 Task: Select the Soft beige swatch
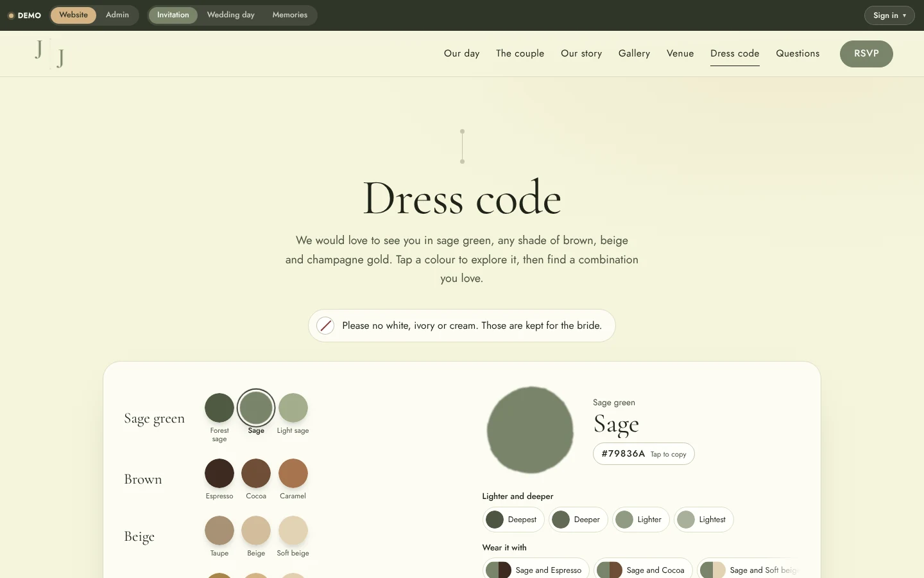(293, 530)
